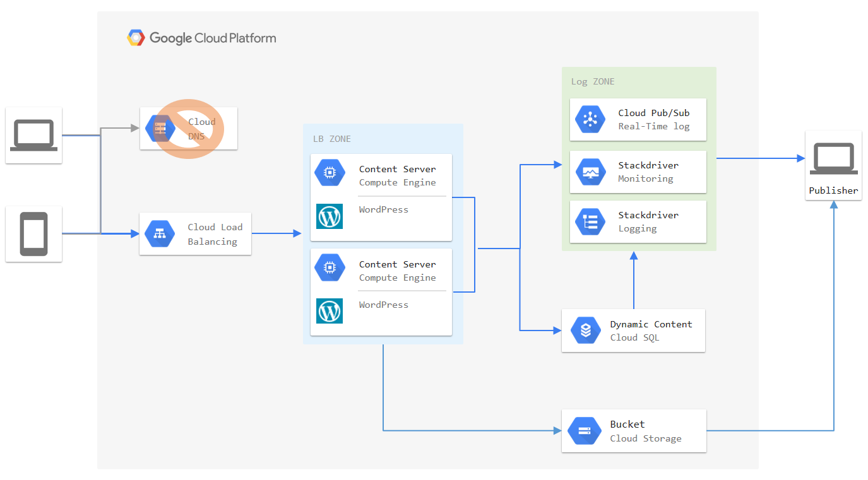Click the 'Cloud SQL' subtitle text
The height and width of the screenshot is (480, 868).
(634, 337)
